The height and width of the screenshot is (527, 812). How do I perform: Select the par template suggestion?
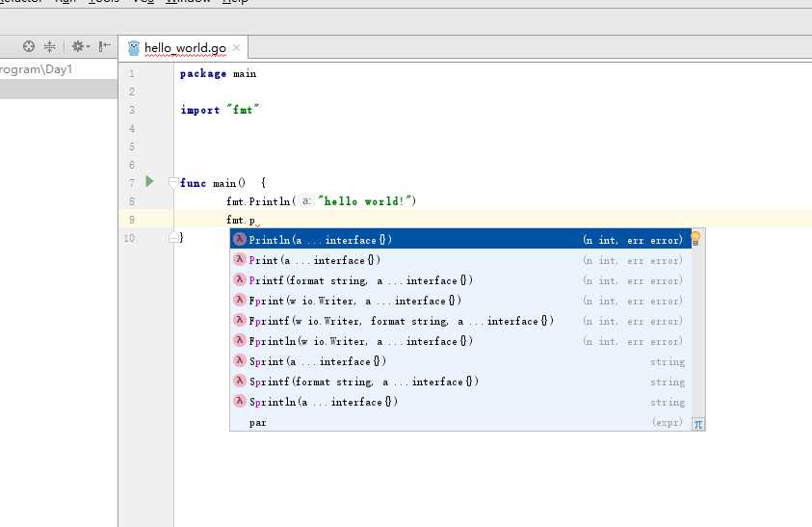point(460,422)
